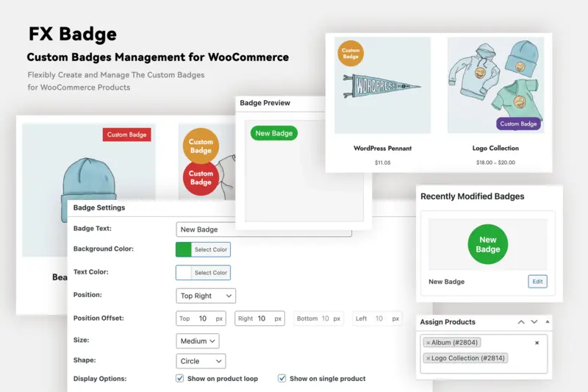Click Edit on the recently modified New Badge

pyautogui.click(x=537, y=281)
